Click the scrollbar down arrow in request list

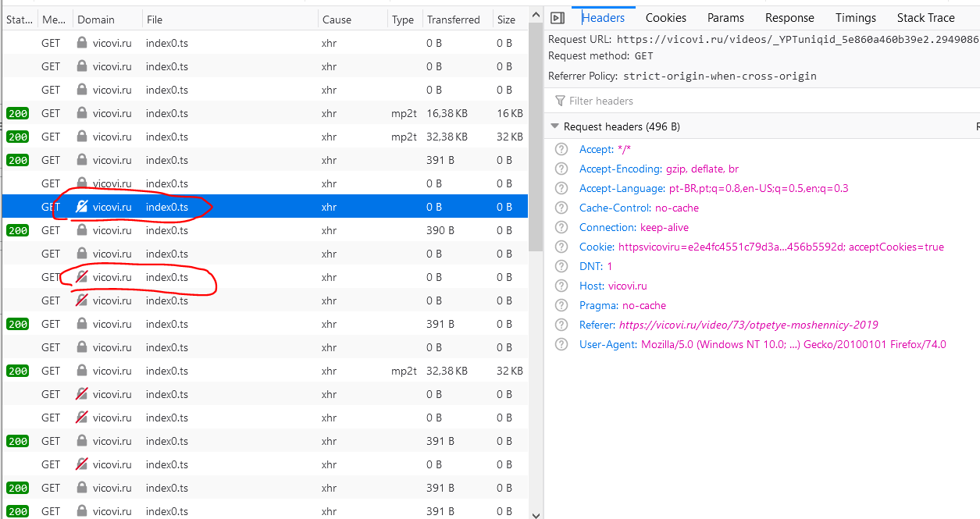(536, 514)
